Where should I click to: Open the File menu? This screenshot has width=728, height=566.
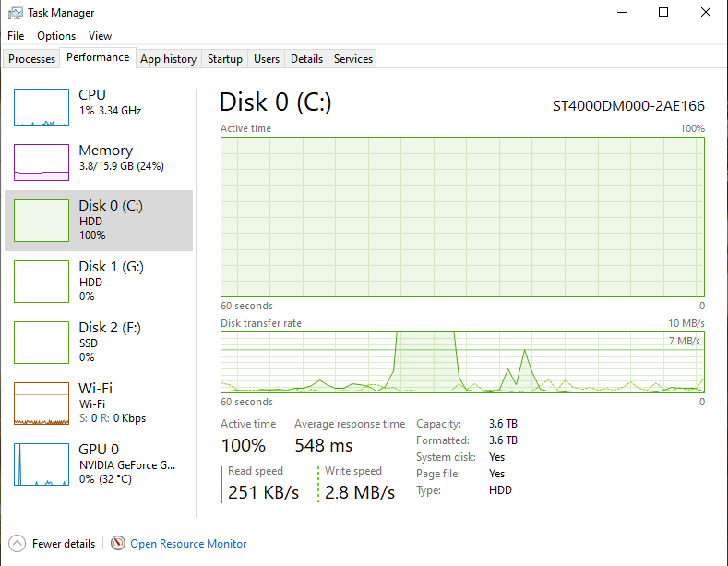16,36
